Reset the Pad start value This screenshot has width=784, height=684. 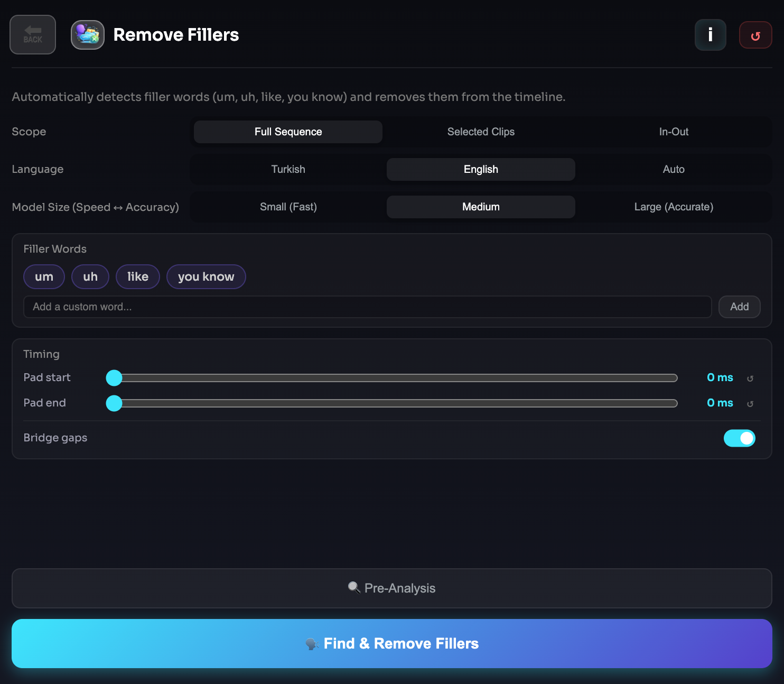pos(750,378)
